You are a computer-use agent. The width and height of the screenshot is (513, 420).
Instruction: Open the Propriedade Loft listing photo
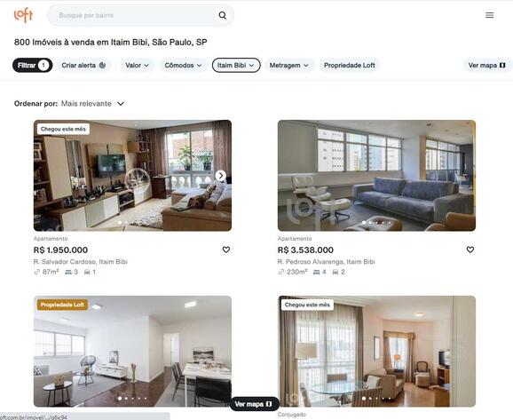pyautogui.click(x=132, y=352)
